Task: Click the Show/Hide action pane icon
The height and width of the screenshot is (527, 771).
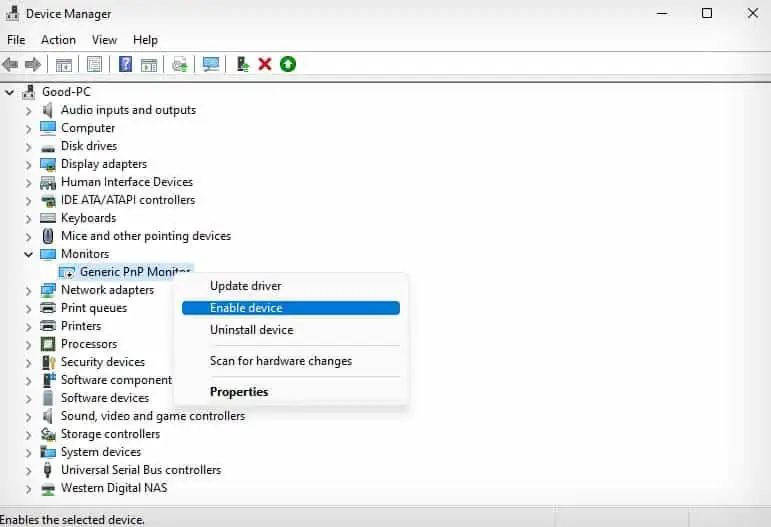Action: point(148,64)
